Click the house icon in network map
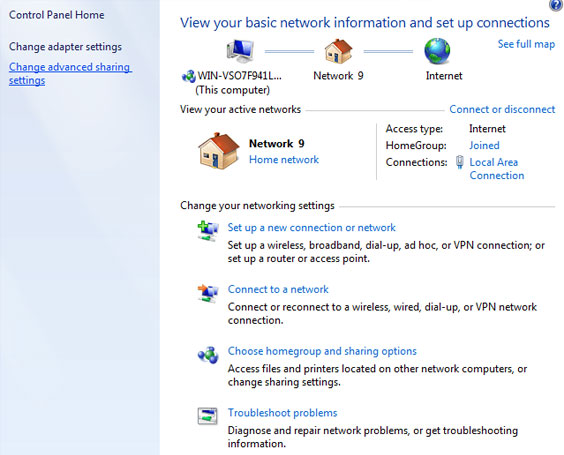Viewport: 564px width, 455px height. tap(338, 51)
